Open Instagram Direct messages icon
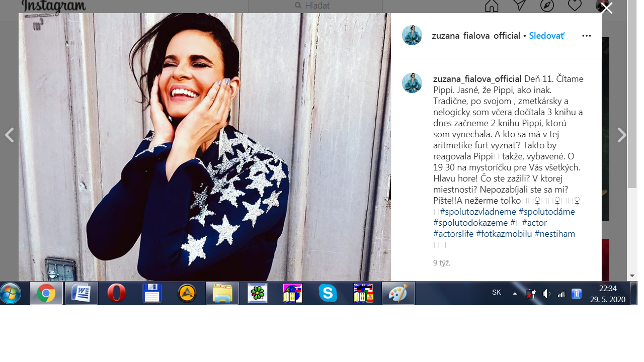 pos(520,6)
